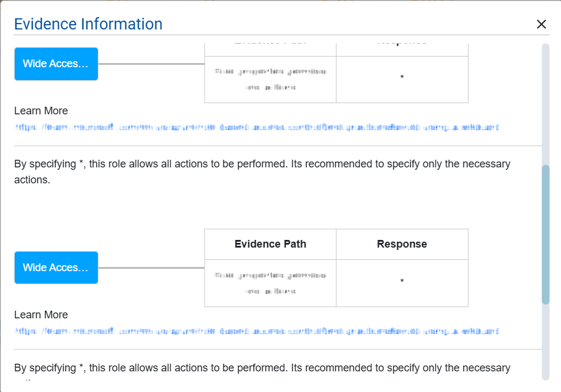Select the fully visible "Response" column header
561x392 pixels.
(x=402, y=244)
